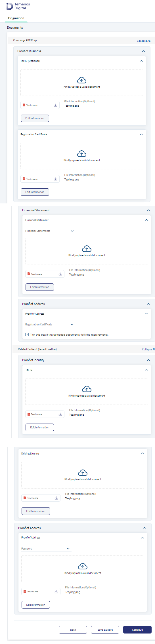Image resolution: width=155 pixels, height=644 pixels.
Task: Click Collapse All for Company- ABC Corp
Action: pyautogui.click(x=144, y=41)
